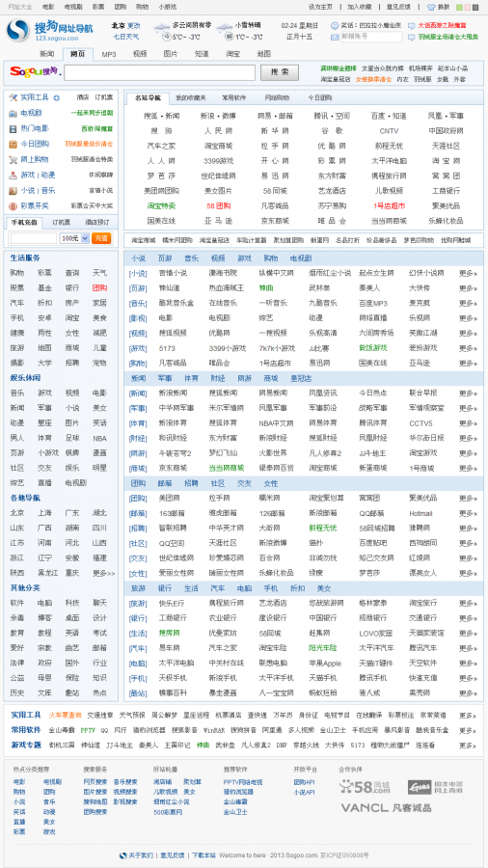Click 下载本站 in the footer
Screen dimensions: 488x868
(203, 855)
